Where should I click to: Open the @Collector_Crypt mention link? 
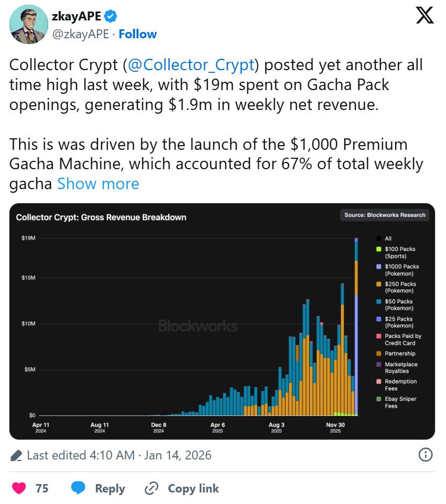pos(191,65)
